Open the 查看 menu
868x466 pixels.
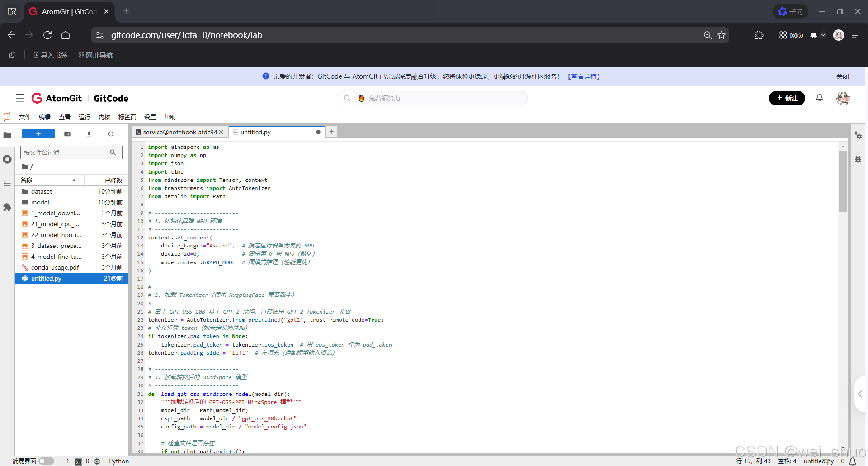(x=65, y=117)
